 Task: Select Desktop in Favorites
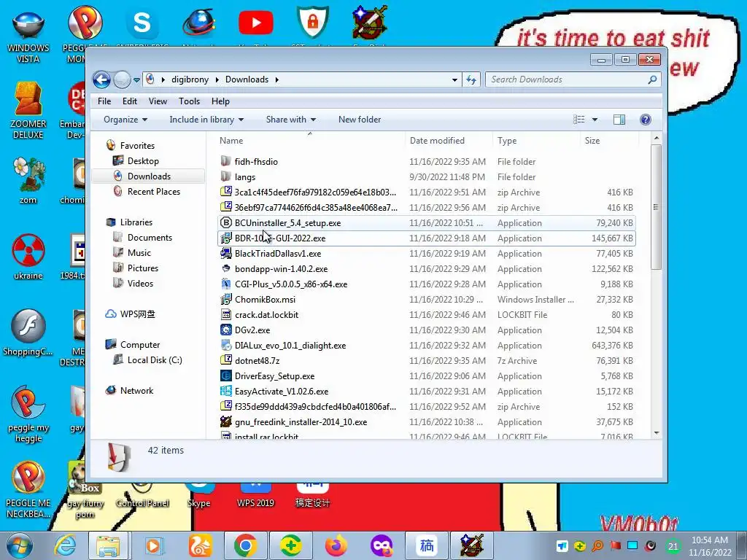point(143,161)
